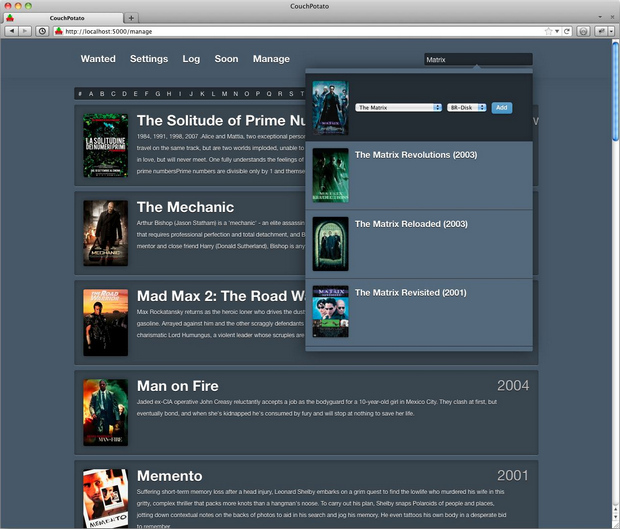620x529 pixels.
Task: Open the Wanted page
Action: point(98,59)
